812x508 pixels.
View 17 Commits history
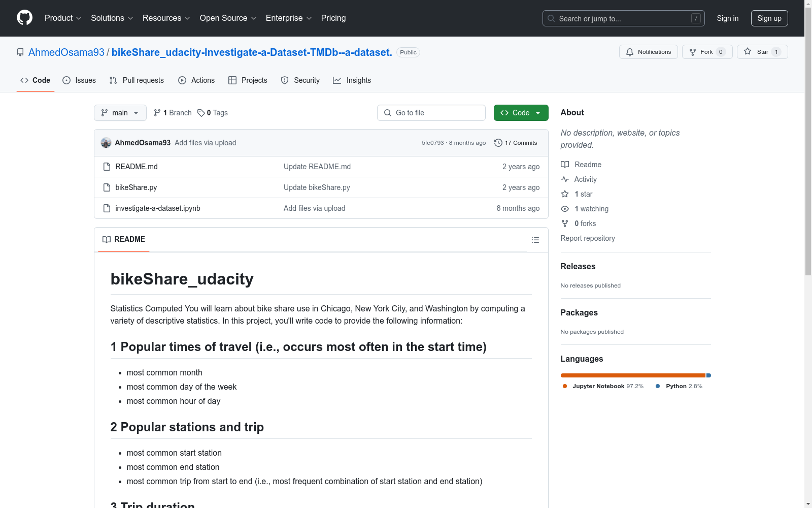click(x=516, y=143)
